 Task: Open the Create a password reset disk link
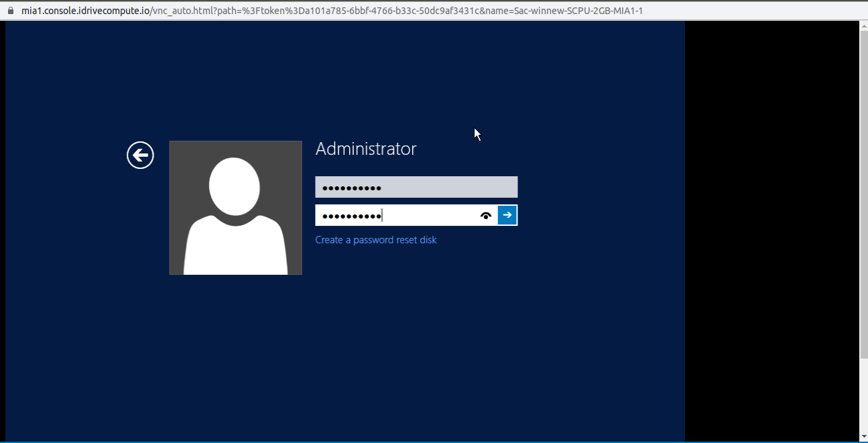[376, 240]
